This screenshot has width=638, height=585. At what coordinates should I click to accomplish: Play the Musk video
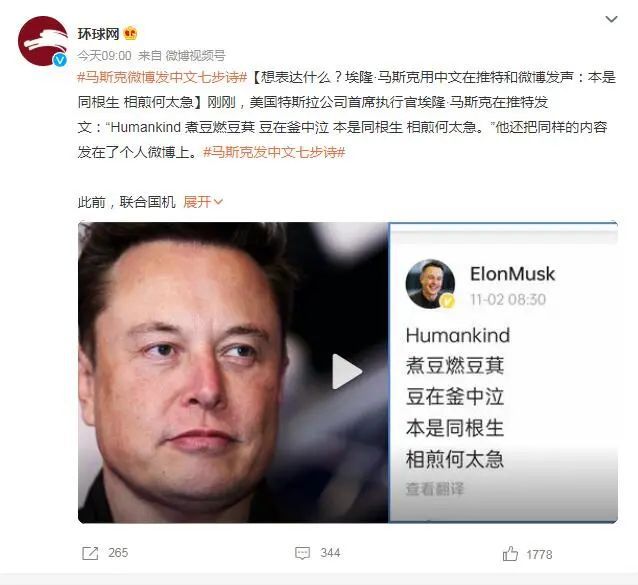coord(347,371)
